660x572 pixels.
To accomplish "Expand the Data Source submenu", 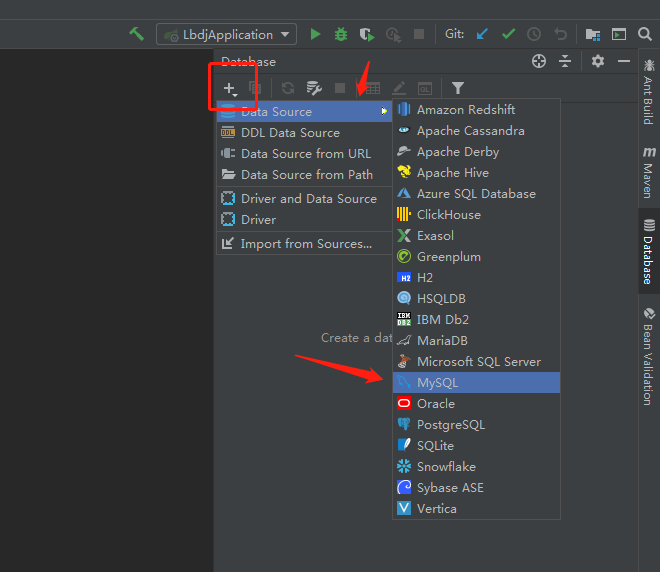I will pos(304,112).
